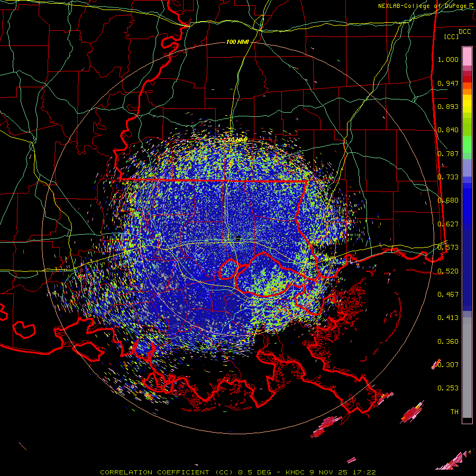Screen dimensions: 476x476
Task: Pick the pink top segment of color bar
Action: click(467, 56)
